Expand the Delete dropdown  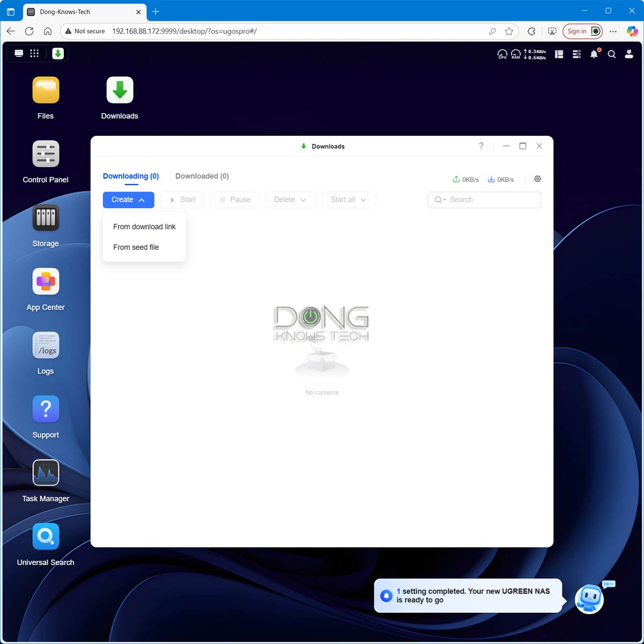(x=290, y=200)
